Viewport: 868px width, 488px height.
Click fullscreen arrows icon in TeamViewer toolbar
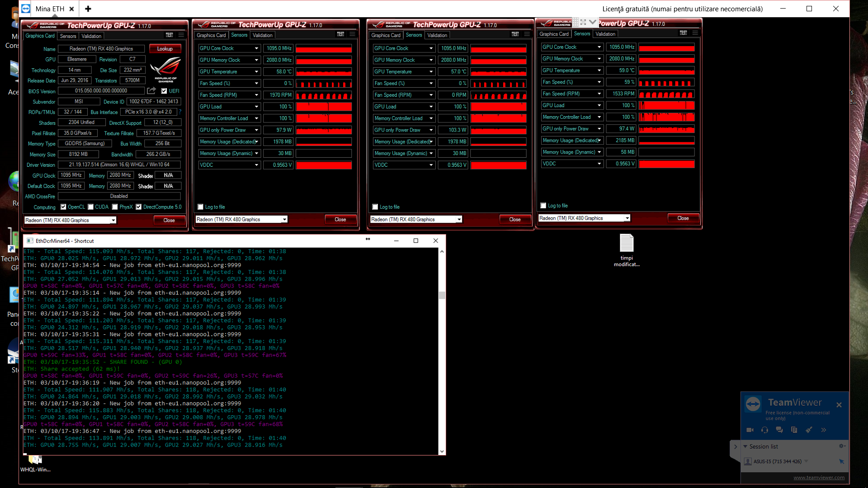(583, 22)
